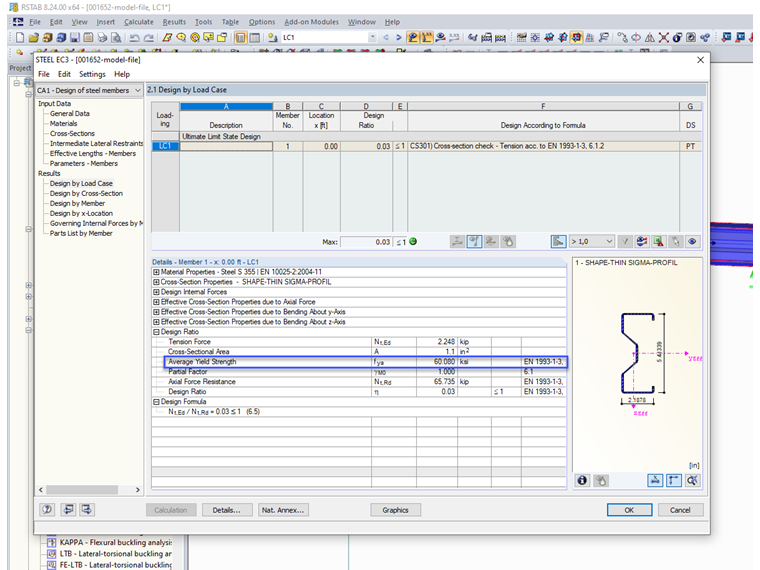Click the show dimensions icon under section preview

654,480
